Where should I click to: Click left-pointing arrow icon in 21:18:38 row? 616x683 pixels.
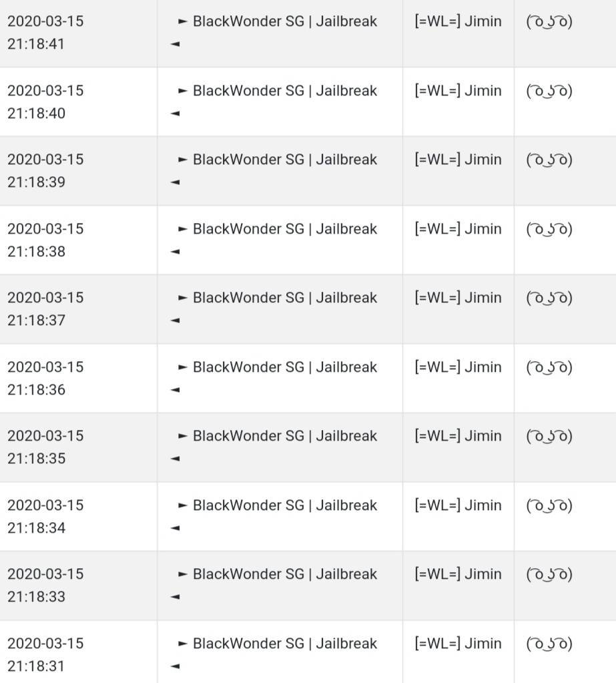(x=175, y=251)
